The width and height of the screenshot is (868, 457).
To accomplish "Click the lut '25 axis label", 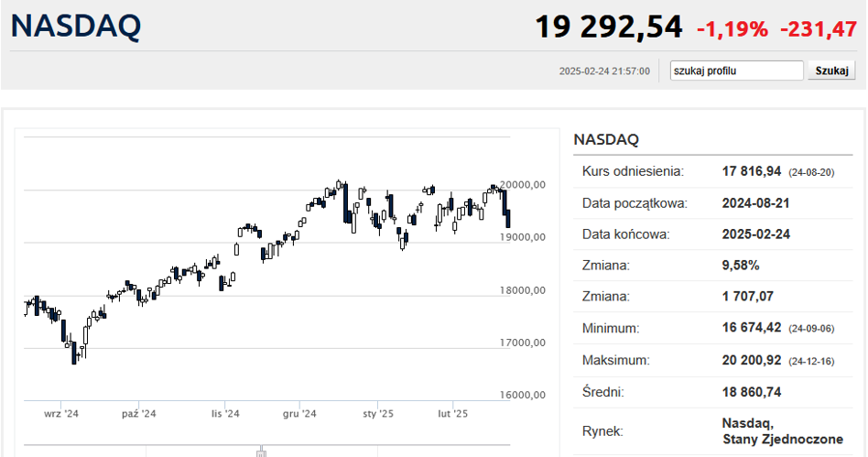I will (453, 414).
